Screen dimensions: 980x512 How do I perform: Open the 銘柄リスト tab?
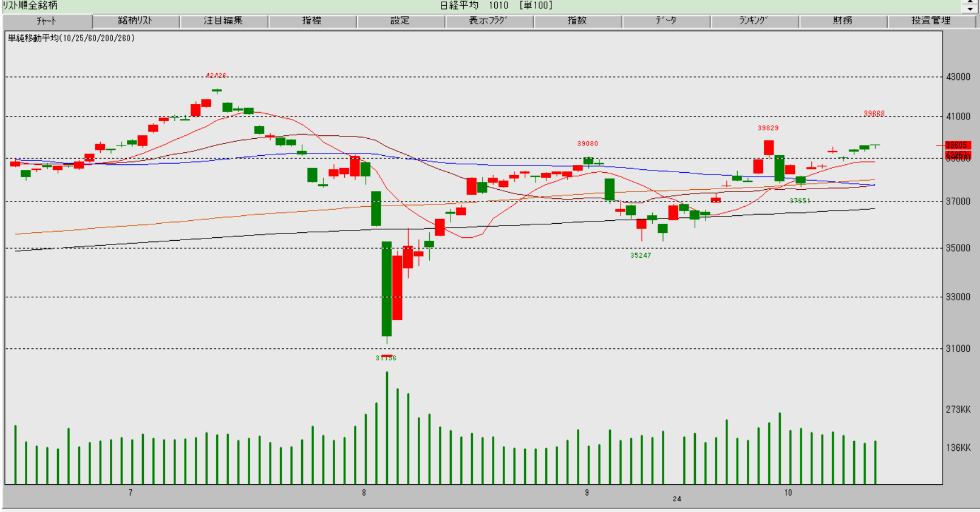tap(136, 21)
